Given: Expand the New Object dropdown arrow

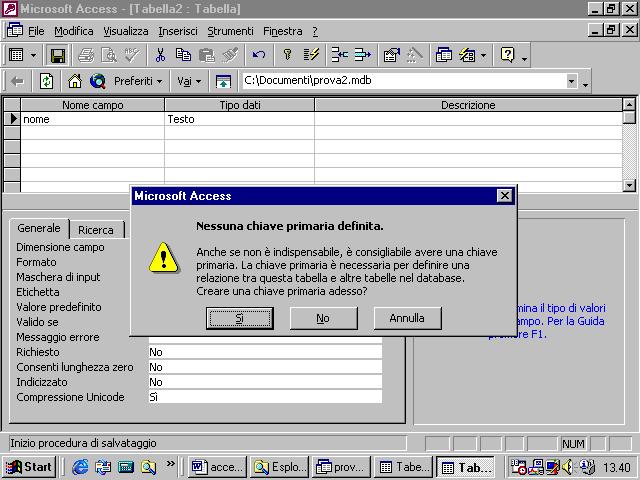Looking at the screenshot, I should 484,55.
